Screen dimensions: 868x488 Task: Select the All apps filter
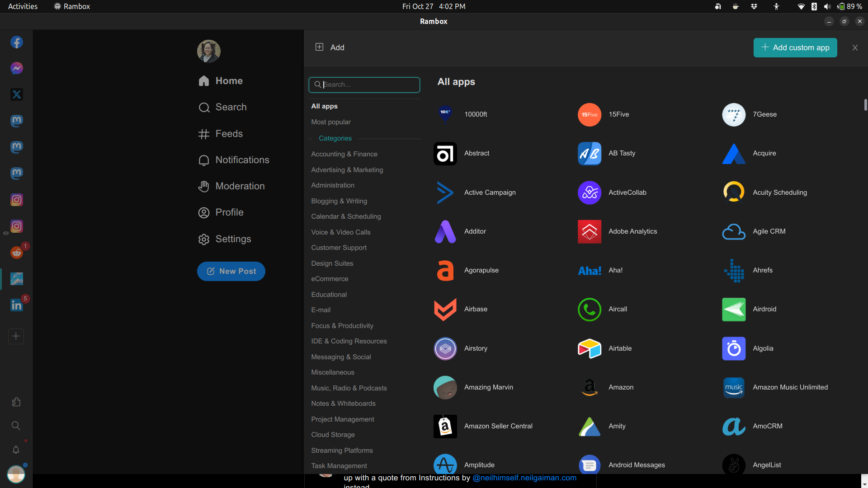[x=324, y=106]
